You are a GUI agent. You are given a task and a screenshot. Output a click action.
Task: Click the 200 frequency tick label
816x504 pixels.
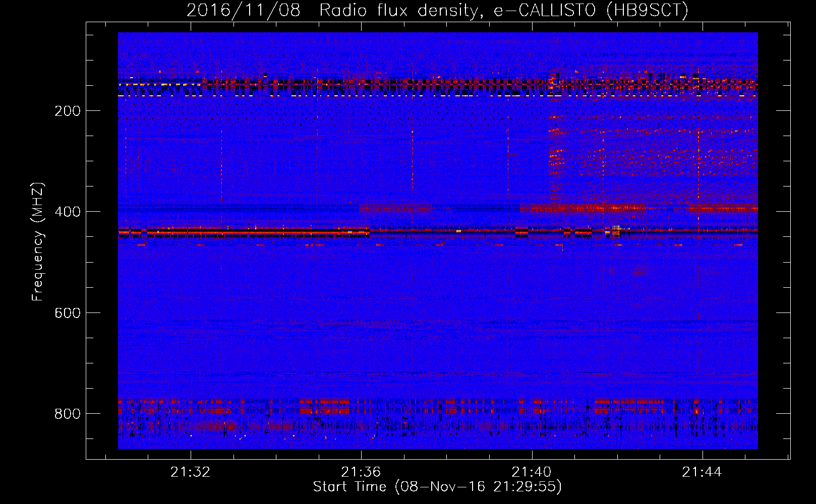click(x=68, y=111)
